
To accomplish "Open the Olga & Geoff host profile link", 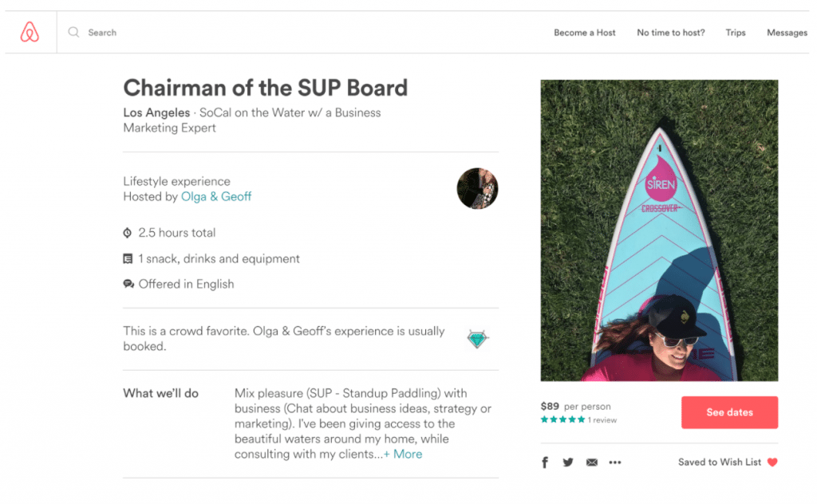I will pyautogui.click(x=216, y=195).
